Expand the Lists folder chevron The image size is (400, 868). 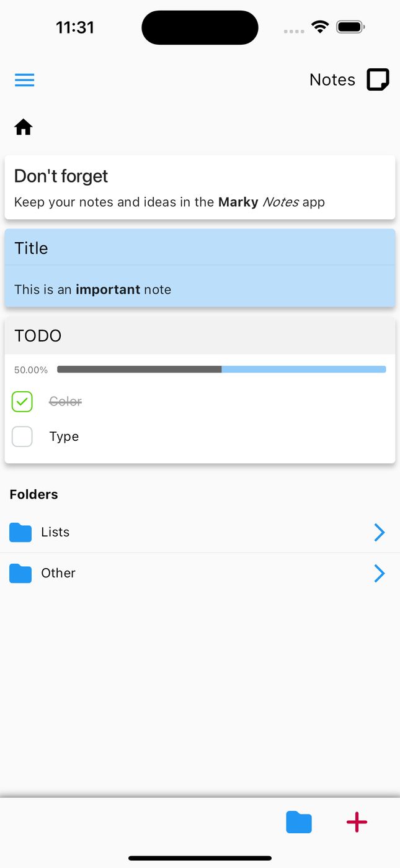[380, 532]
